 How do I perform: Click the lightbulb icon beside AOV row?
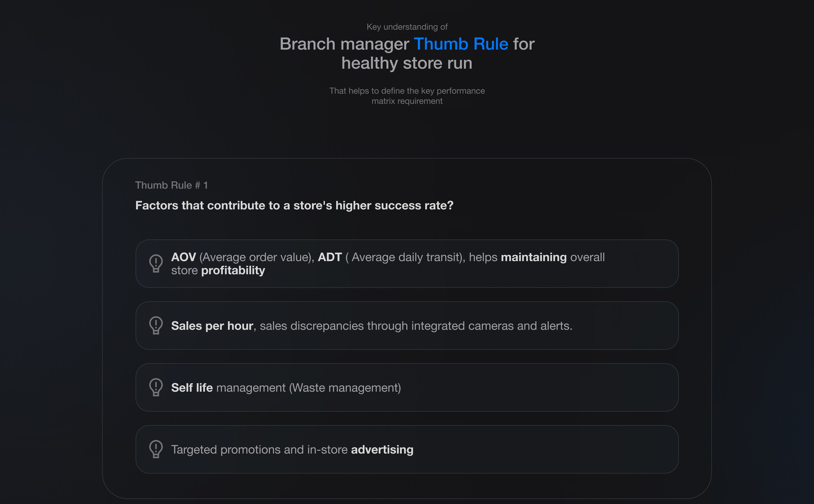point(156,263)
